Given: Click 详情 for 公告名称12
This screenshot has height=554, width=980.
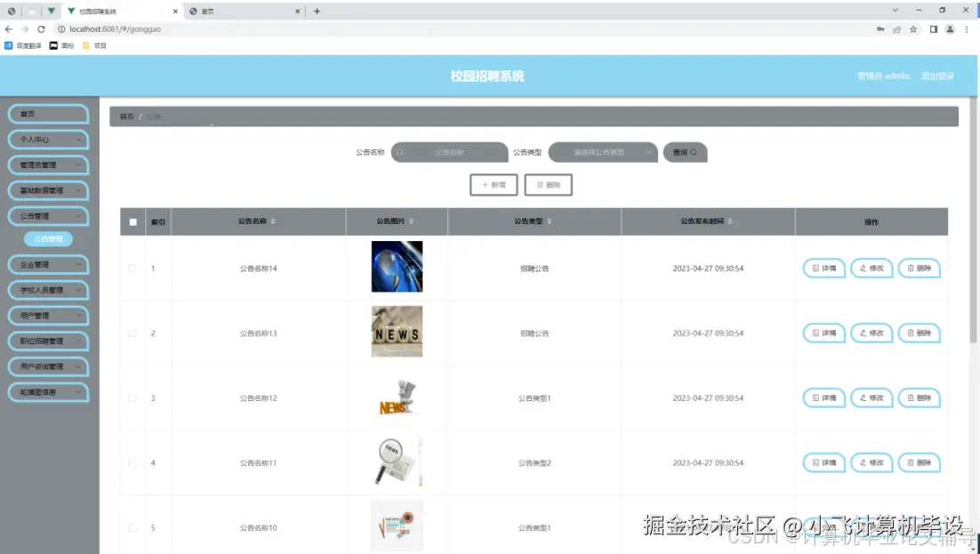Looking at the screenshot, I should click(x=823, y=397).
